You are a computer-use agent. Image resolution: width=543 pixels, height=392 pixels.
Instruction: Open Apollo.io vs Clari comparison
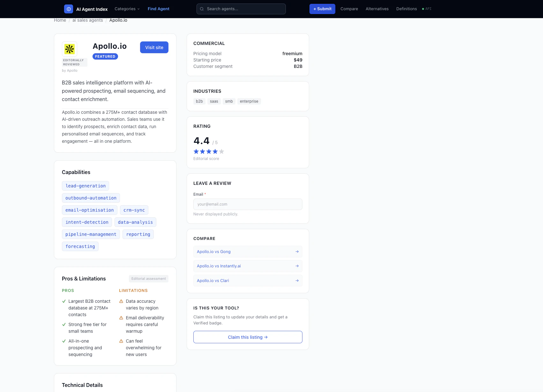tap(248, 281)
